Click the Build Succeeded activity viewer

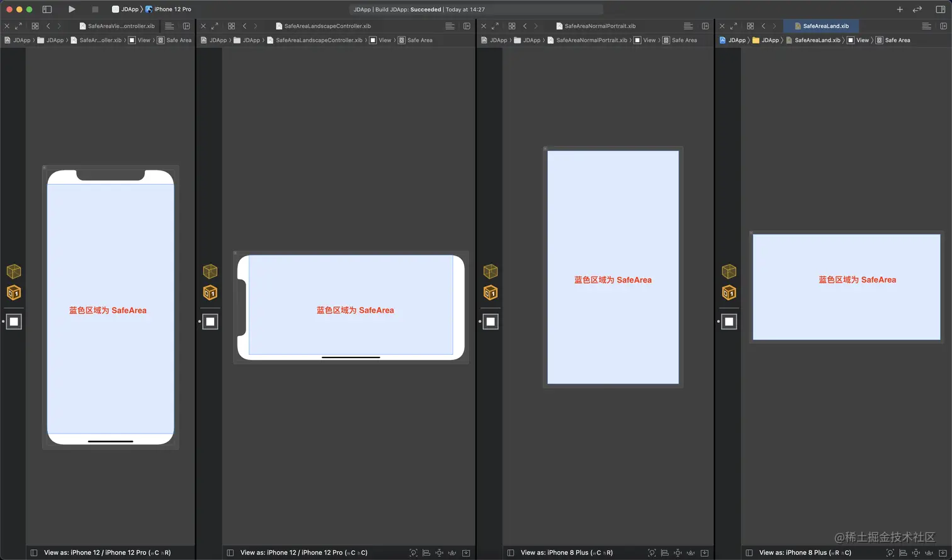[x=476, y=9]
